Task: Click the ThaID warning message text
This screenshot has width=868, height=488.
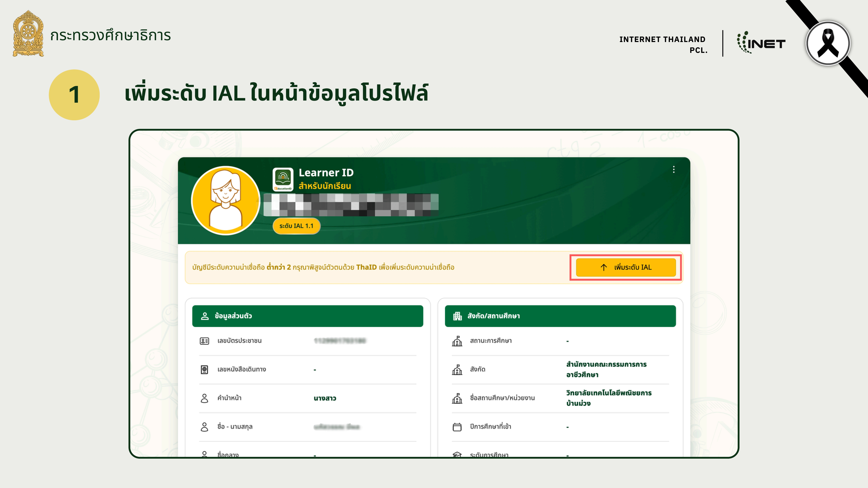Action: pyautogui.click(x=323, y=267)
